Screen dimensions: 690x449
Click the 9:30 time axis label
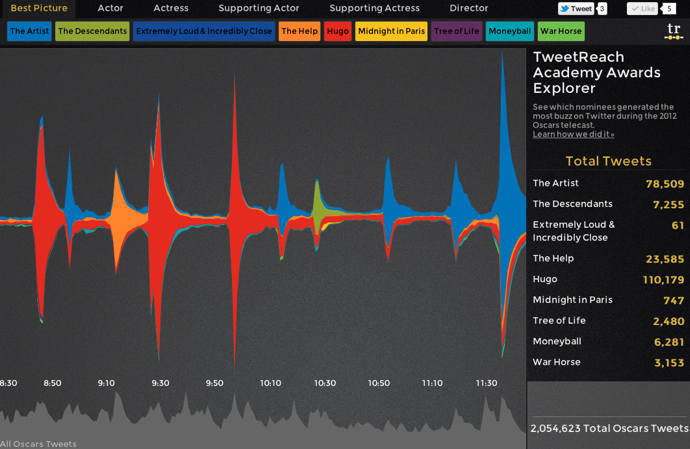click(x=160, y=383)
